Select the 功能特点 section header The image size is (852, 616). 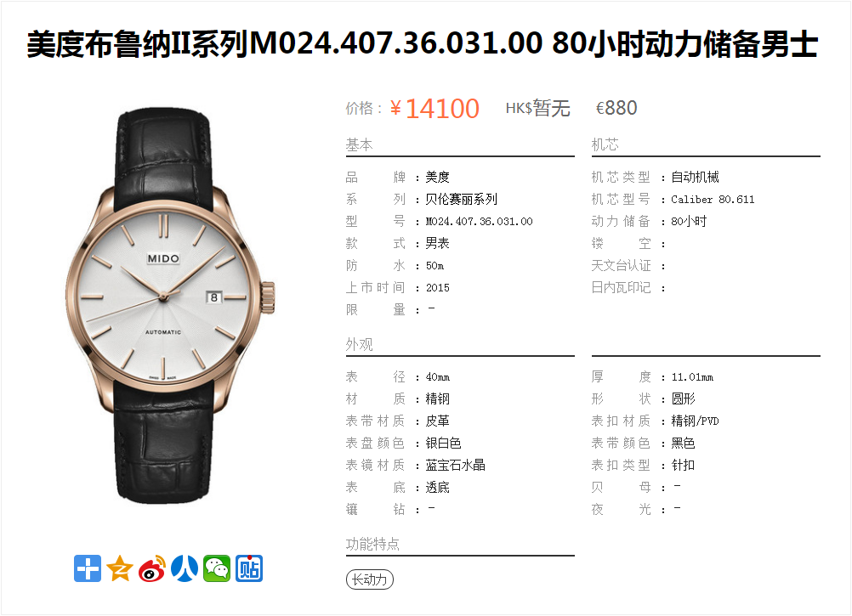coord(372,544)
